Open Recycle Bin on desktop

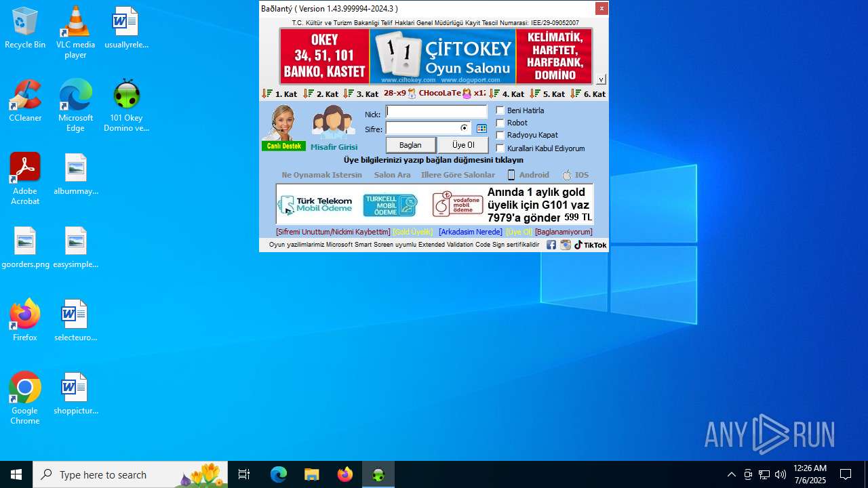point(25,28)
